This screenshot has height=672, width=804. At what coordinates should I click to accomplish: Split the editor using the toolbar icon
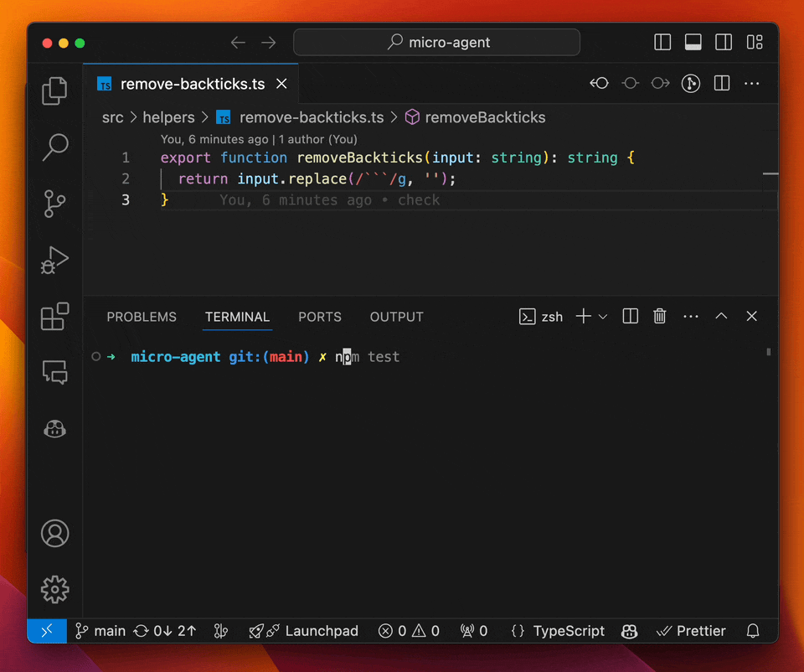[x=721, y=83]
